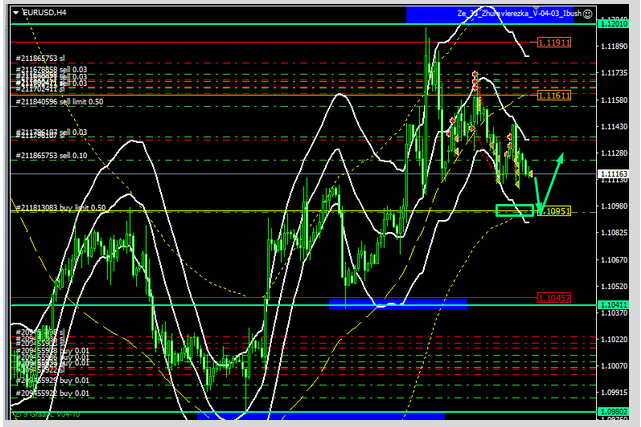This screenshot has width=641, height=427.
Task: Select the buy limit 0.50 order line
Action: point(60,208)
